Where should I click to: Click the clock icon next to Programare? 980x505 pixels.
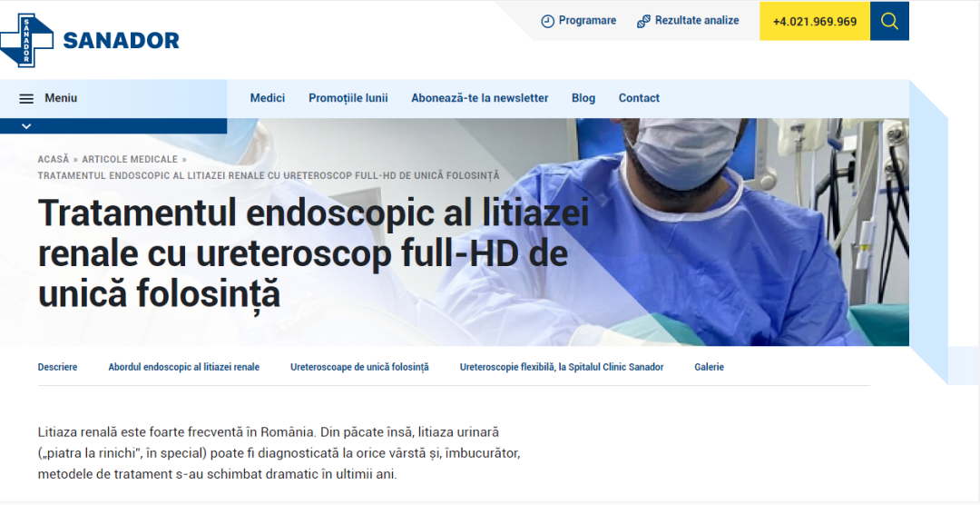pyautogui.click(x=547, y=21)
